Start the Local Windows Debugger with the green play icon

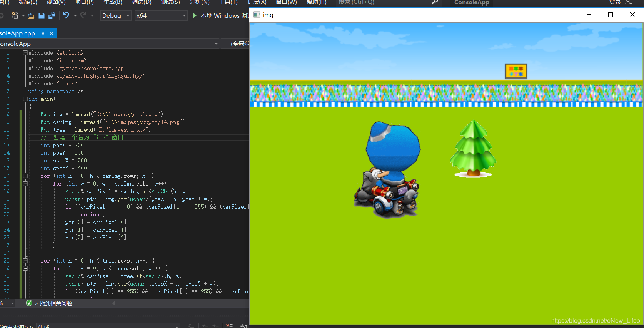click(194, 15)
